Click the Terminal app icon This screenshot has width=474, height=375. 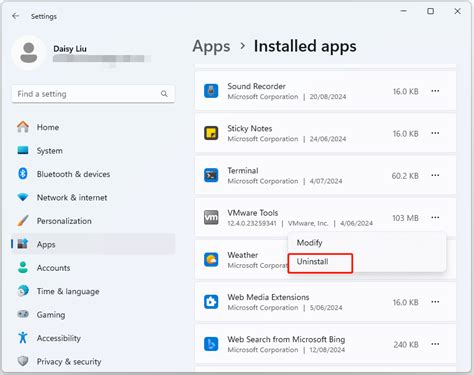pos(211,175)
